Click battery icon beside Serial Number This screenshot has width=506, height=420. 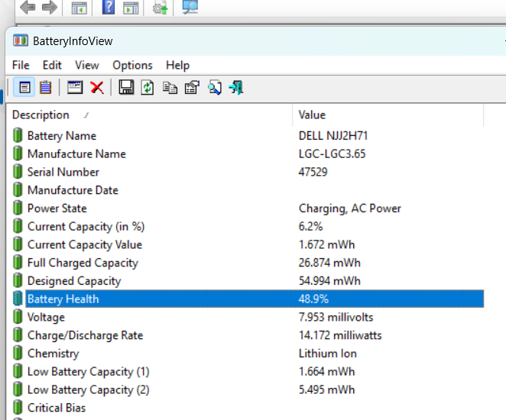click(18, 172)
